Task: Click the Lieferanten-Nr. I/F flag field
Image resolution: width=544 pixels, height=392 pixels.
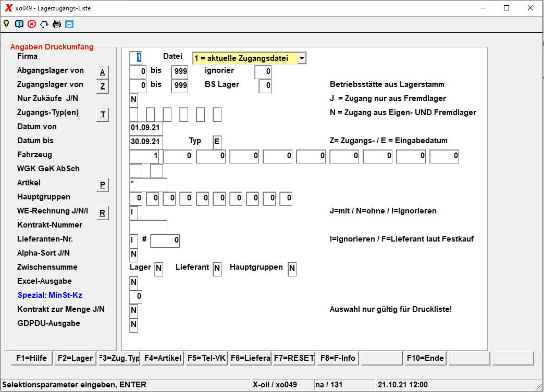Action: point(133,241)
